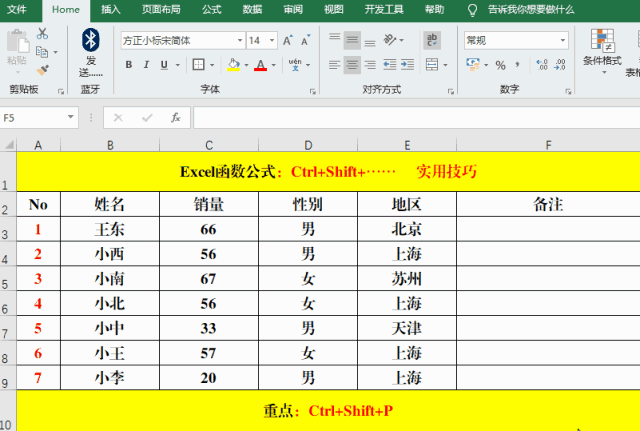Click the Increase Font Size icon

(x=288, y=41)
